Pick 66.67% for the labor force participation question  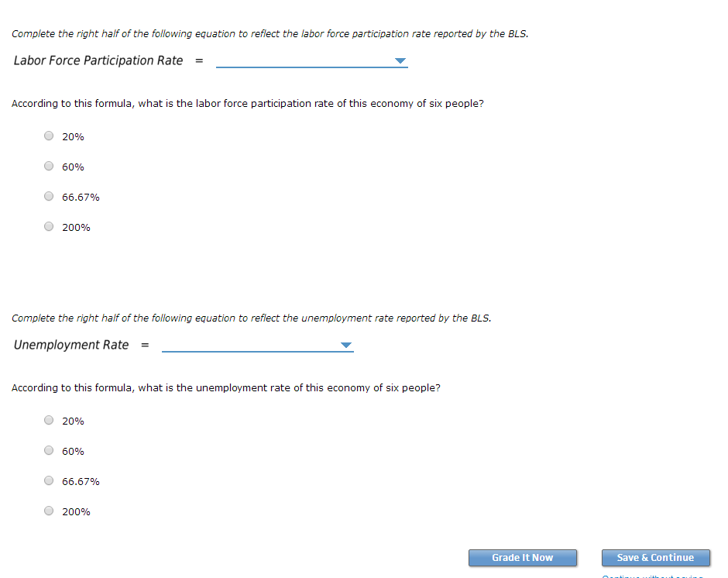point(49,196)
